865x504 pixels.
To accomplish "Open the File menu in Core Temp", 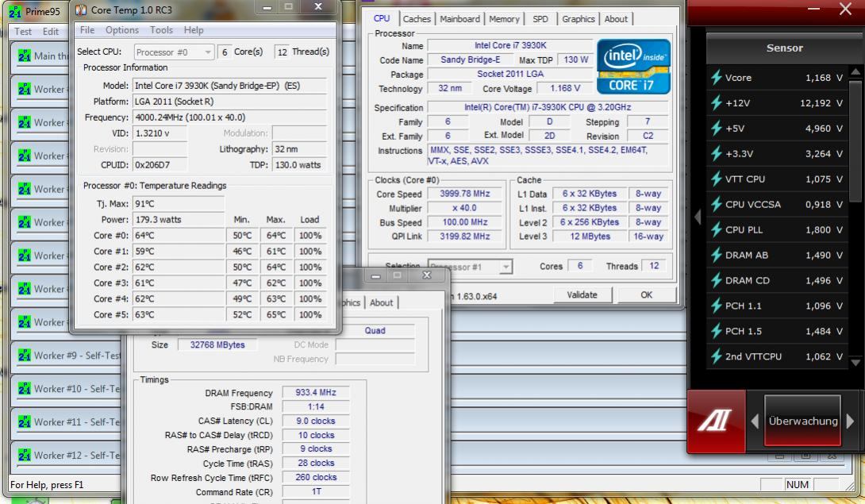I will pos(87,30).
